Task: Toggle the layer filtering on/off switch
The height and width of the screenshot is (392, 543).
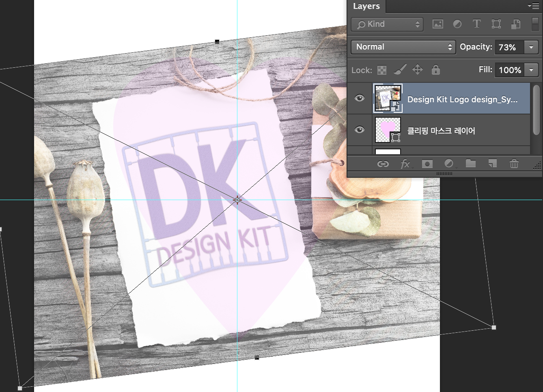Action: click(x=535, y=24)
